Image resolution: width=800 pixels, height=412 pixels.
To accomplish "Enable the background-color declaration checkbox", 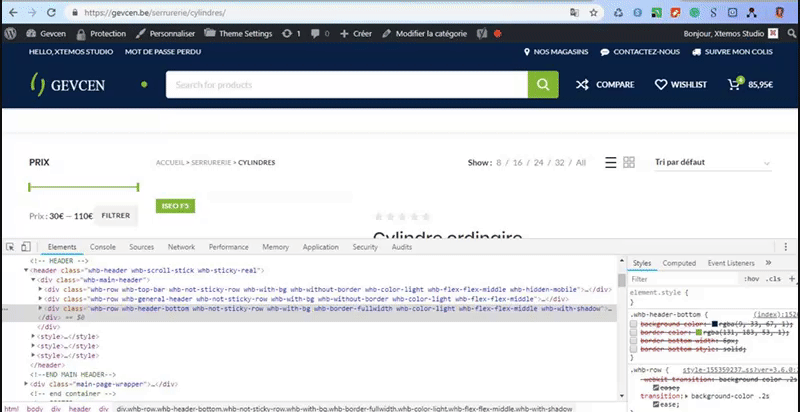I will coord(633,324).
